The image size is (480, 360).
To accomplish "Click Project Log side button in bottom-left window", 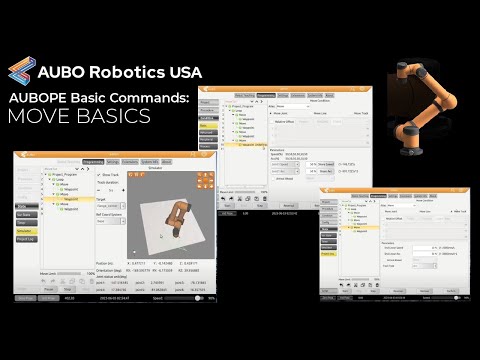I will click(27, 239).
